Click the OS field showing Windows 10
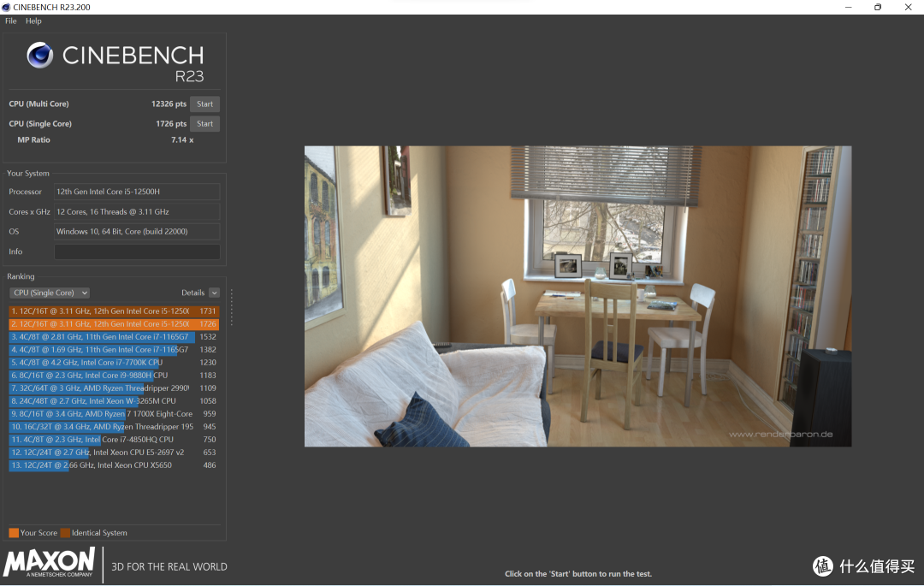This screenshot has width=924, height=586. pyautogui.click(x=137, y=232)
